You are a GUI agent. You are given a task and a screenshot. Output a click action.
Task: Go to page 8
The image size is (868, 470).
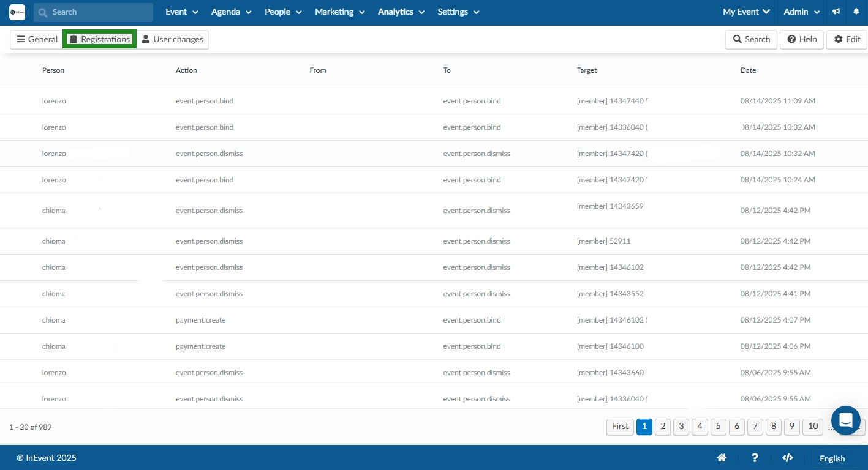coord(774,427)
